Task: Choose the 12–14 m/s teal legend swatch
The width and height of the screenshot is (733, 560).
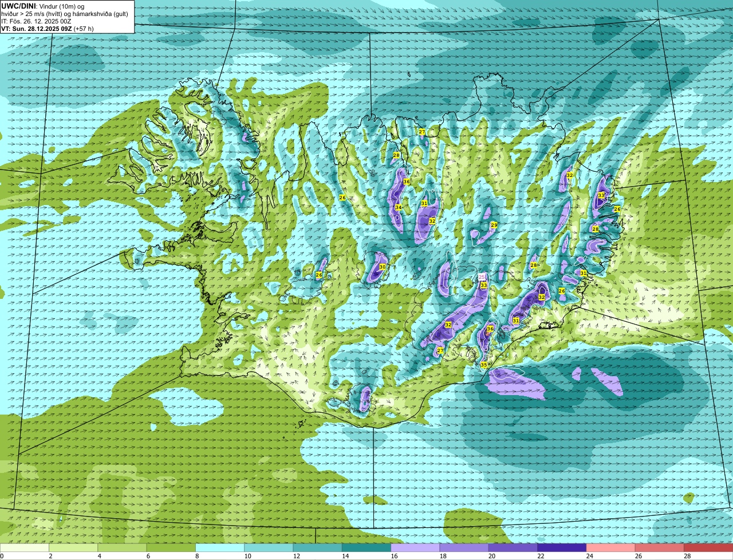Action: point(317,547)
